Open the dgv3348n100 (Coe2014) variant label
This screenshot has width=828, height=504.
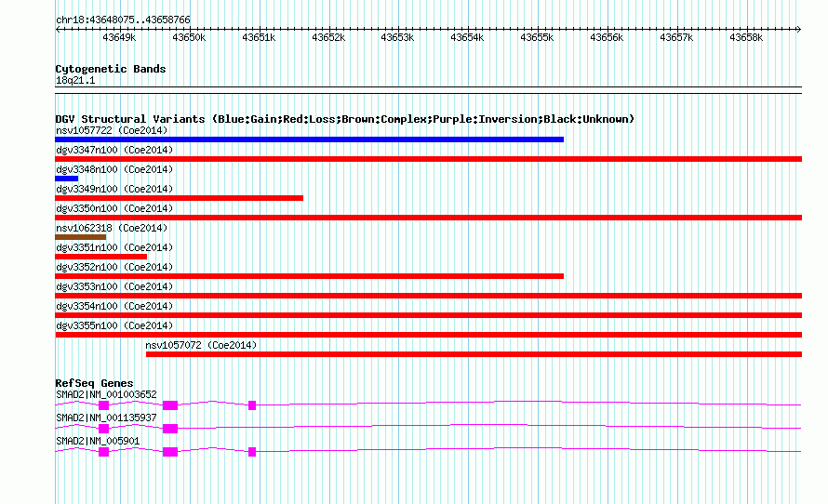114,169
